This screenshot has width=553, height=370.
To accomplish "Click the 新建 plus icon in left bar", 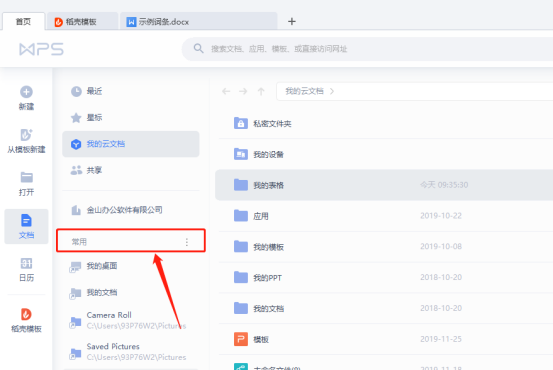I will pos(26,92).
